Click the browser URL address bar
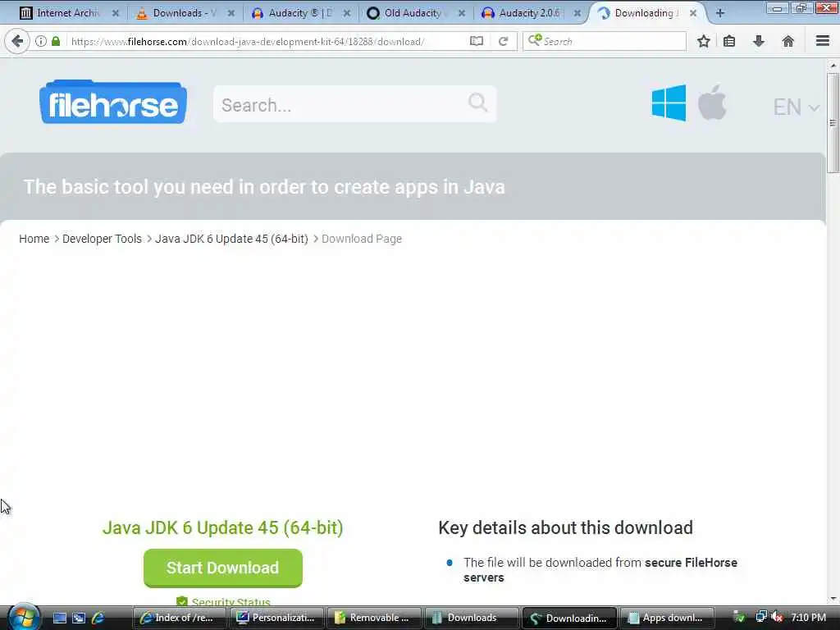This screenshot has width=840, height=630. pyautogui.click(x=268, y=41)
